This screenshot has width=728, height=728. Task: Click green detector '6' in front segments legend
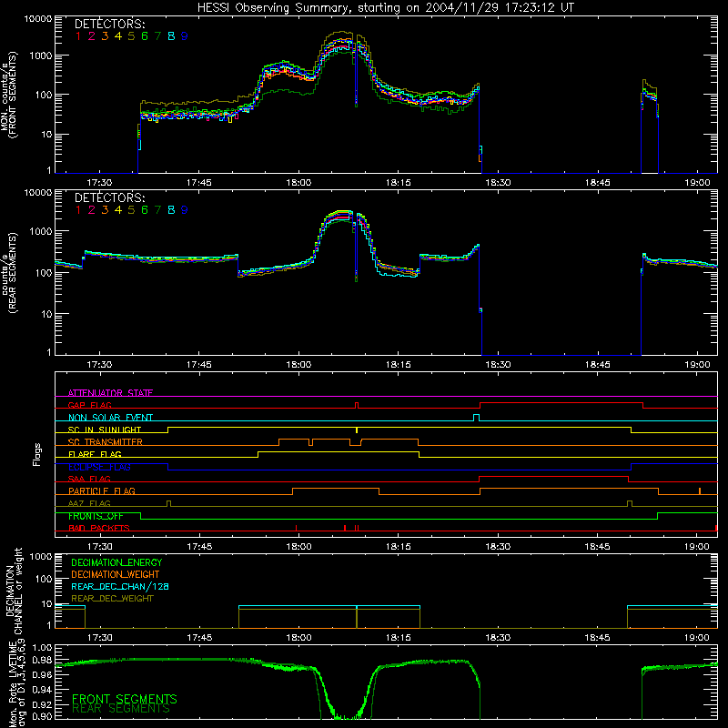pyautogui.click(x=145, y=36)
